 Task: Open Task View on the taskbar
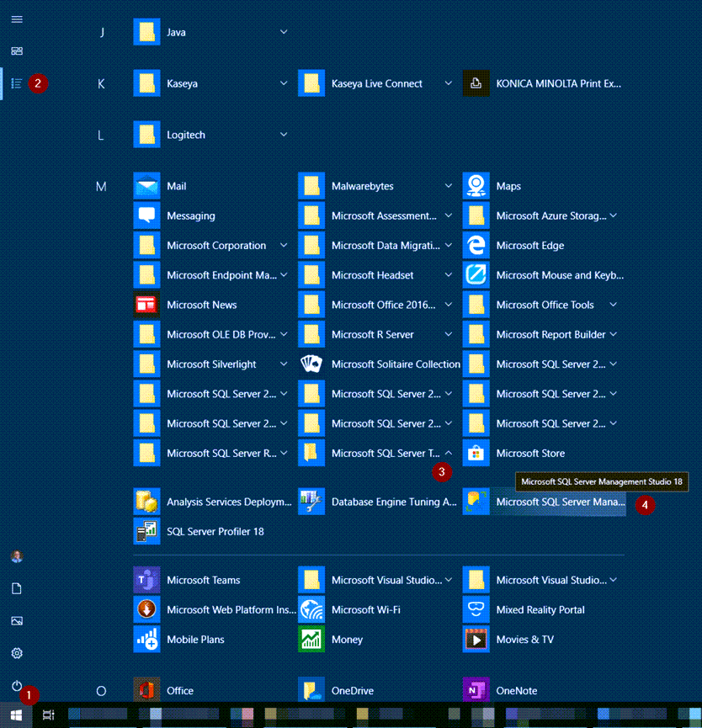48,715
